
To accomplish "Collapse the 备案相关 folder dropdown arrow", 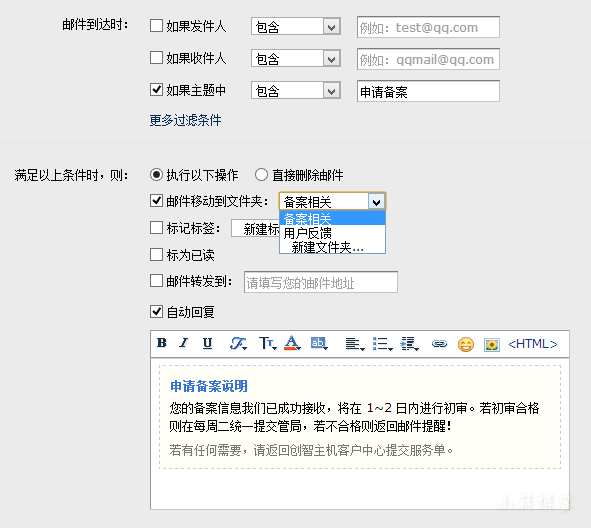I will [x=376, y=202].
